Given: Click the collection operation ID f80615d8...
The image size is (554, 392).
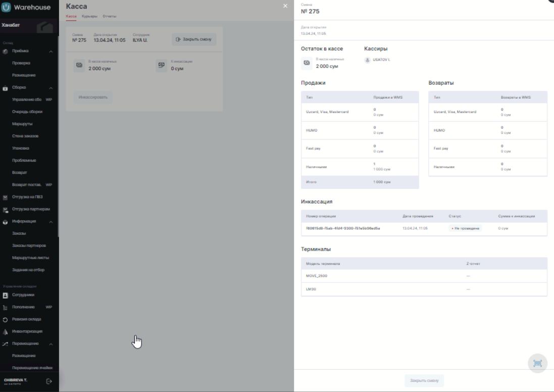Looking at the screenshot, I should click(343, 228).
